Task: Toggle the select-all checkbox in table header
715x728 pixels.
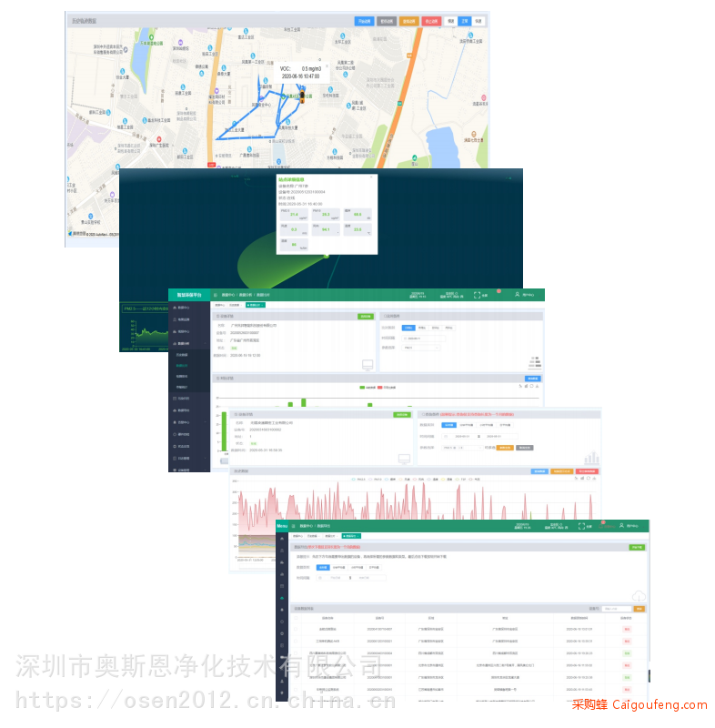Action: [x=296, y=619]
